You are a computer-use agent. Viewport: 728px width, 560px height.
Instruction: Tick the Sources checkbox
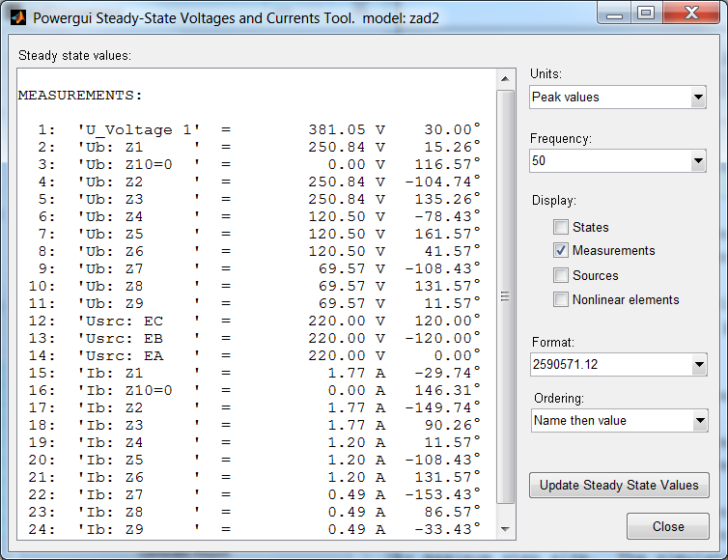tap(560, 275)
